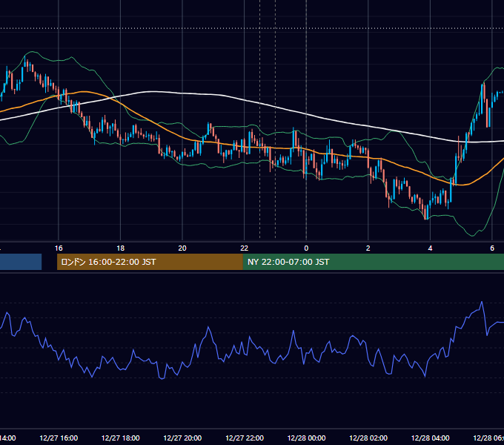Image resolution: width=504 pixels, height=445 pixels.
Task: Click hour label 22 on the upper axis
Action: (245, 248)
